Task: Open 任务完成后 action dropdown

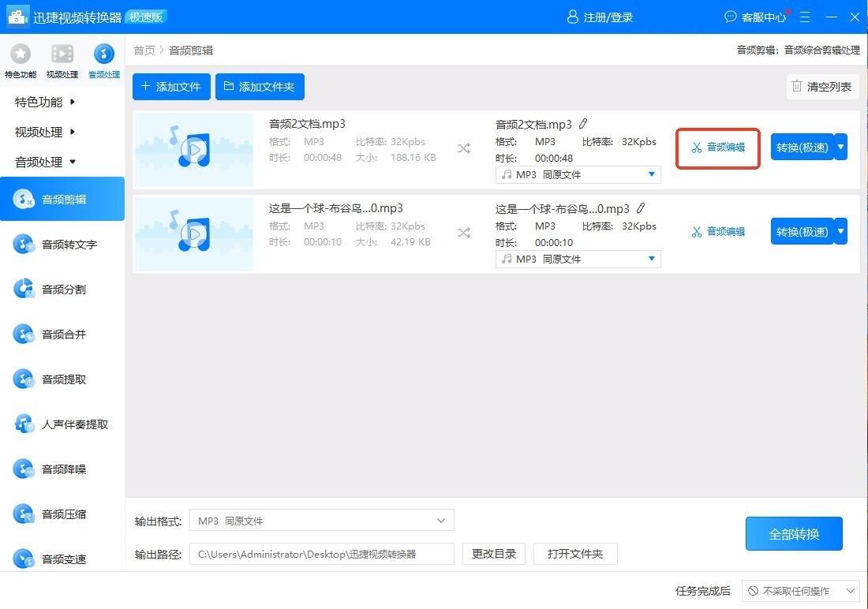Action: (x=800, y=591)
